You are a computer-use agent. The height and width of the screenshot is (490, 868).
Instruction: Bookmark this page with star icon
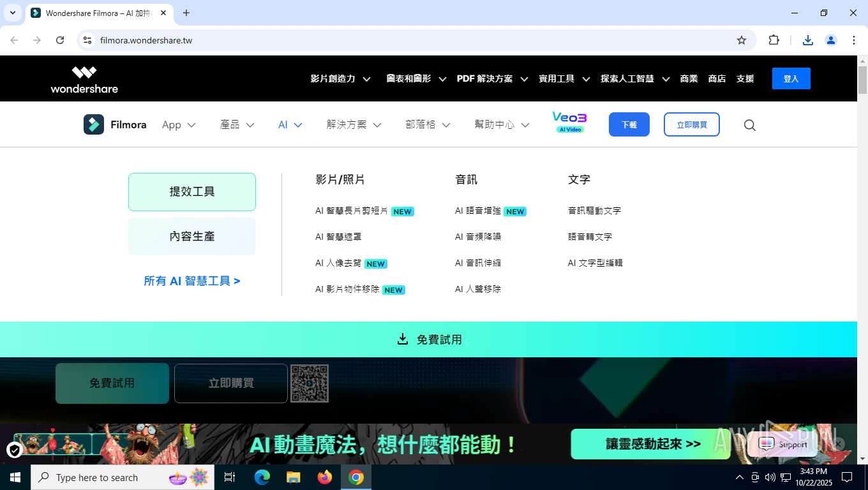(x=742, y=40)
